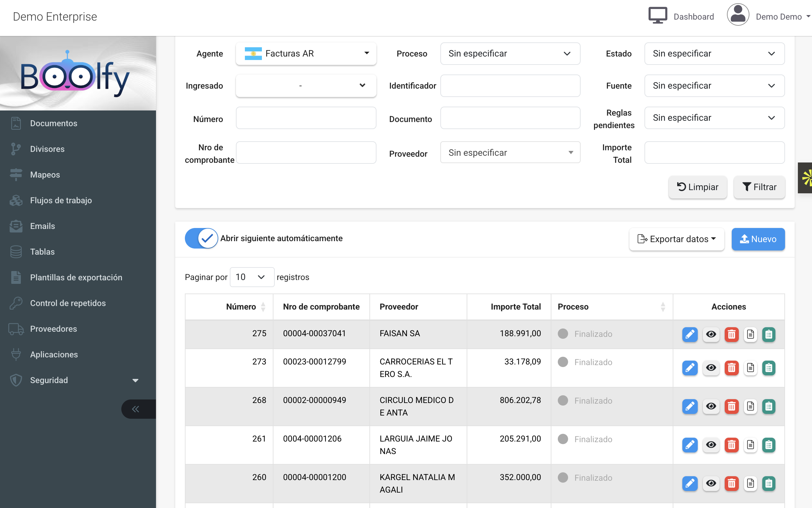Change the Paginar por 10 selector
The height and width of the screenshot is (508, 812).
click(252, 277)
